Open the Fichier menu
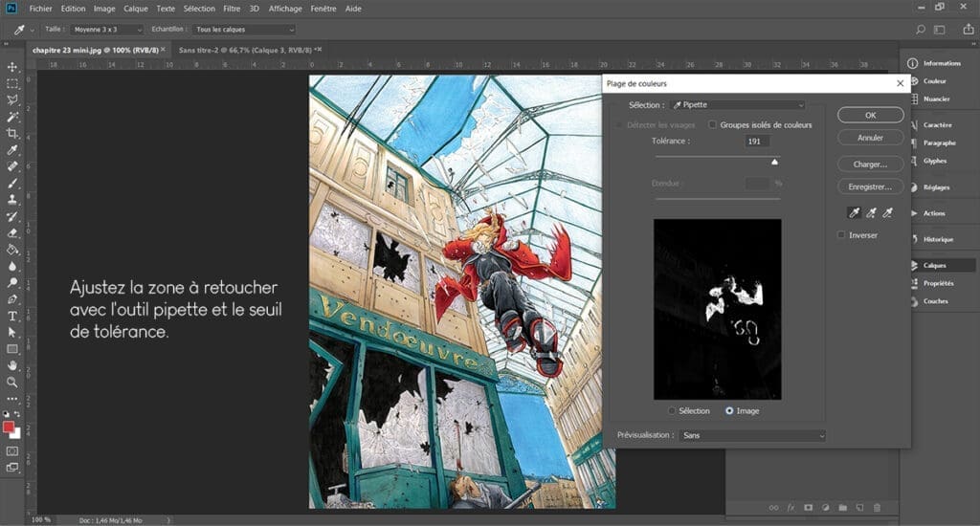The height and width of the screenshot is (526, 980). coord(40,9)
